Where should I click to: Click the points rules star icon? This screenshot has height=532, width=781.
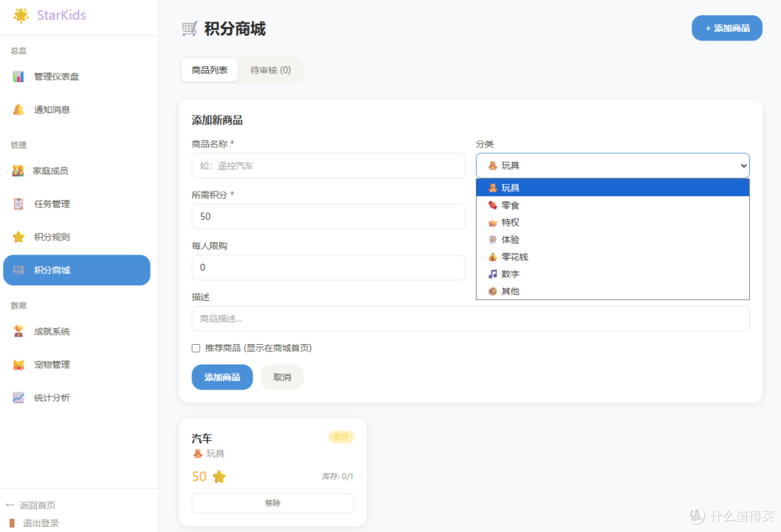pos(18,237)
